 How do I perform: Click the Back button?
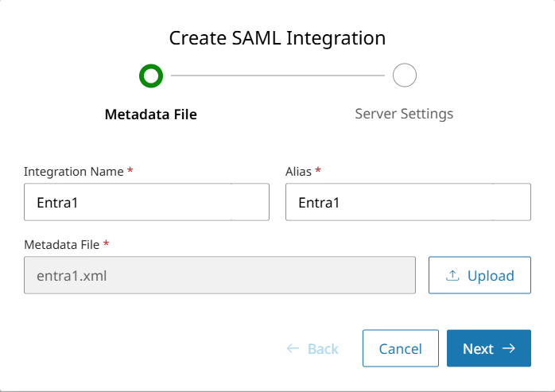tap(312, 349)
